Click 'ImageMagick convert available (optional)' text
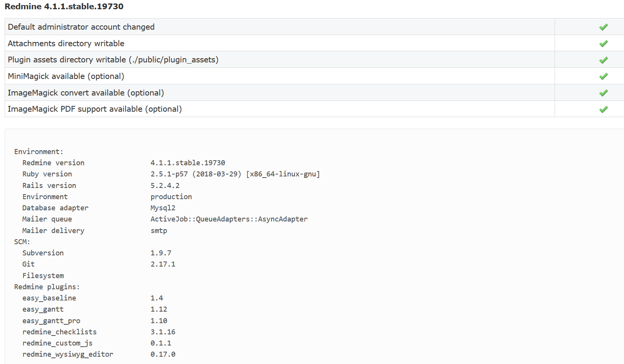The width and height of the screenshot is (624, 364). point(86,93)
